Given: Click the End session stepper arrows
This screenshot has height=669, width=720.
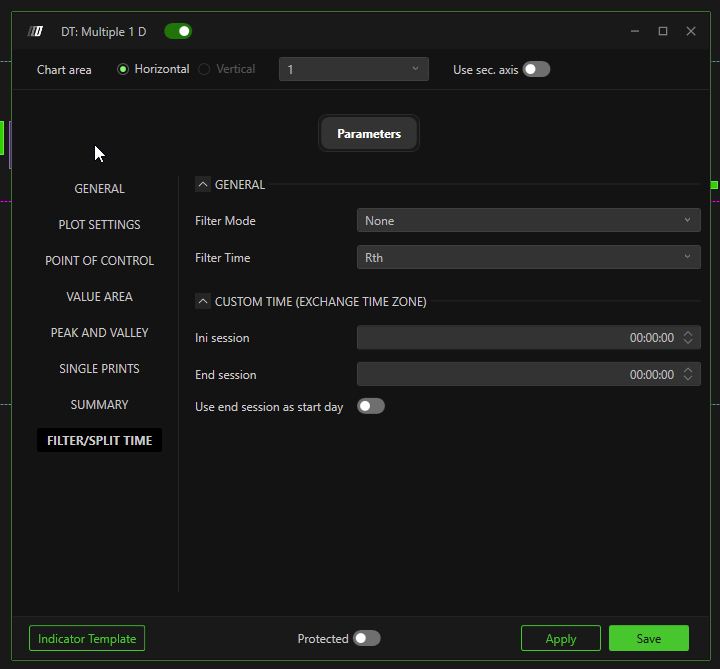Looking at the screenshot, I should point(688,375).
